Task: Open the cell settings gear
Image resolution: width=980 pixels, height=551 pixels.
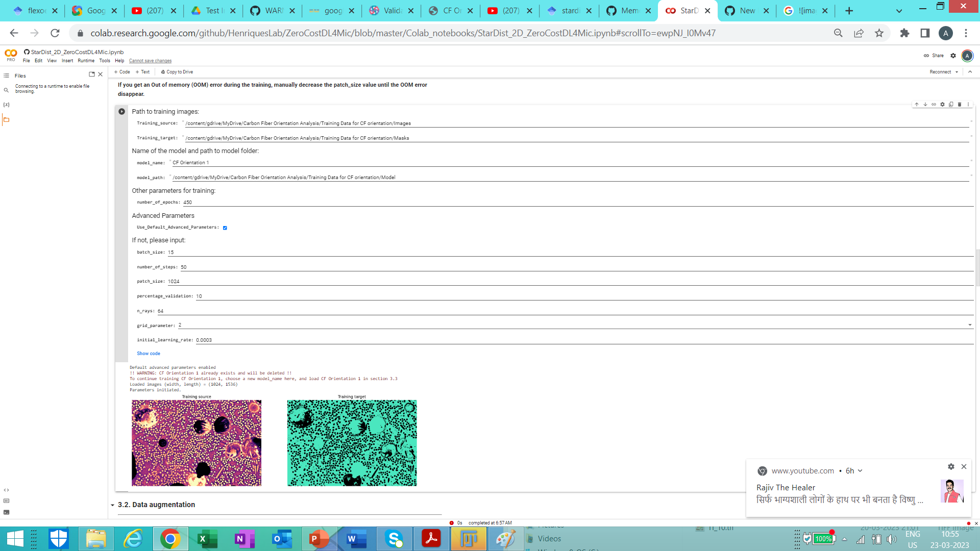Action: (x=942, y=105)
